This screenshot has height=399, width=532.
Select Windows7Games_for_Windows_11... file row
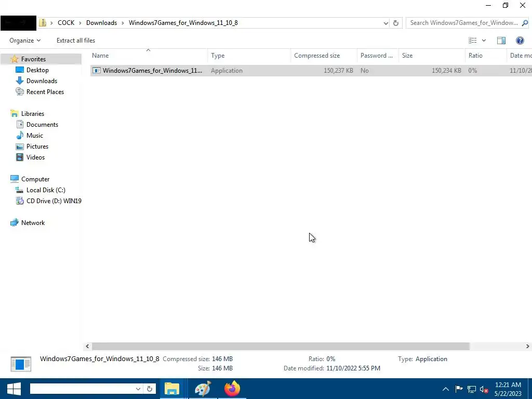[311, 71]
